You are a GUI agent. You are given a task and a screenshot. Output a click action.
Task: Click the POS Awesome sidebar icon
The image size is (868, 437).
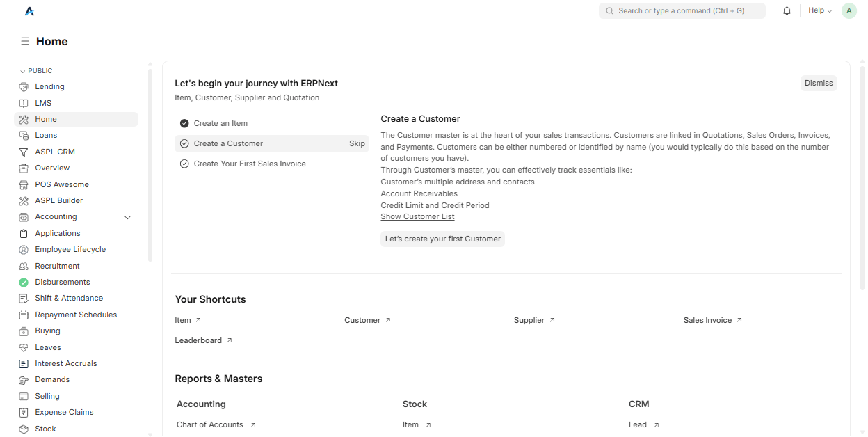click(x=24, y=184)
